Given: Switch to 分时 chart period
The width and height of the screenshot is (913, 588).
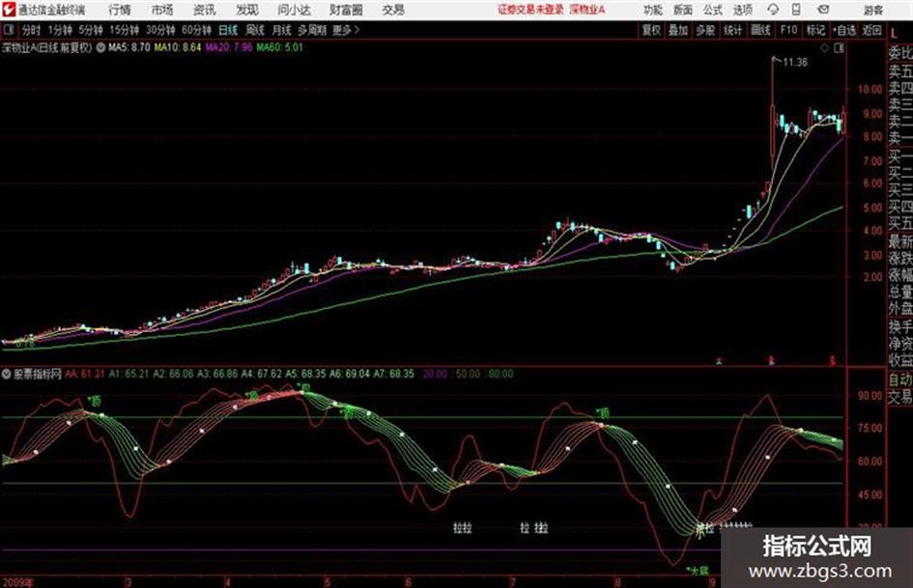Looking at the screenshot, I should (31, 30).
